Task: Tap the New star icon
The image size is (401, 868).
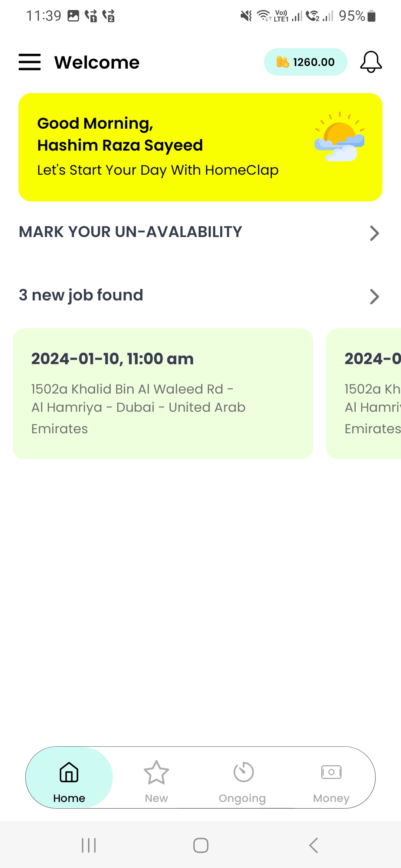Action: [156, 772]
